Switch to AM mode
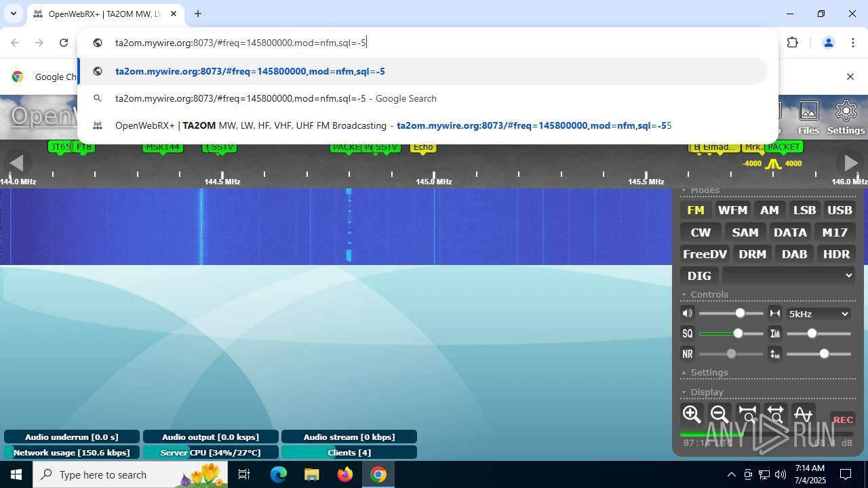The height and width of the screenshot is (488, 868). click(x=770, y=210)
